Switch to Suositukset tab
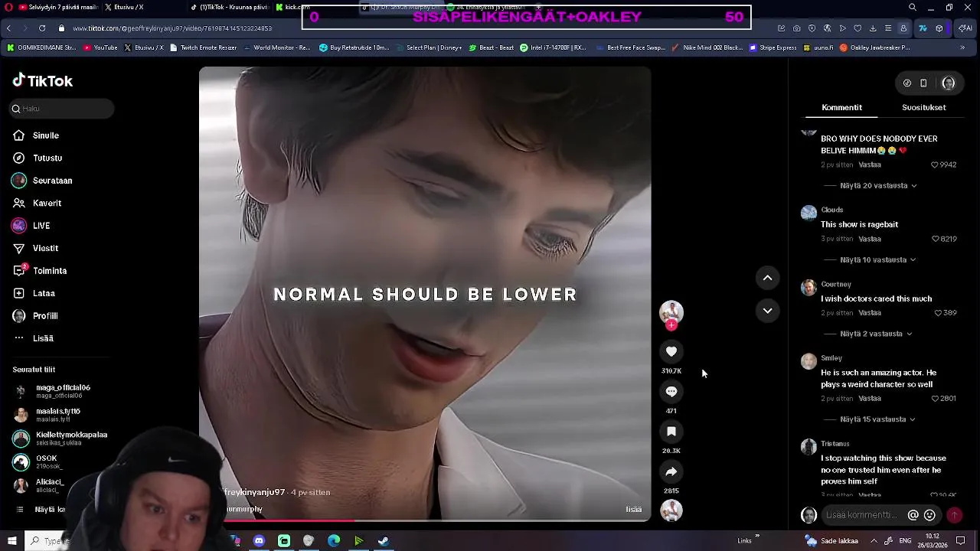 point(923,107)
